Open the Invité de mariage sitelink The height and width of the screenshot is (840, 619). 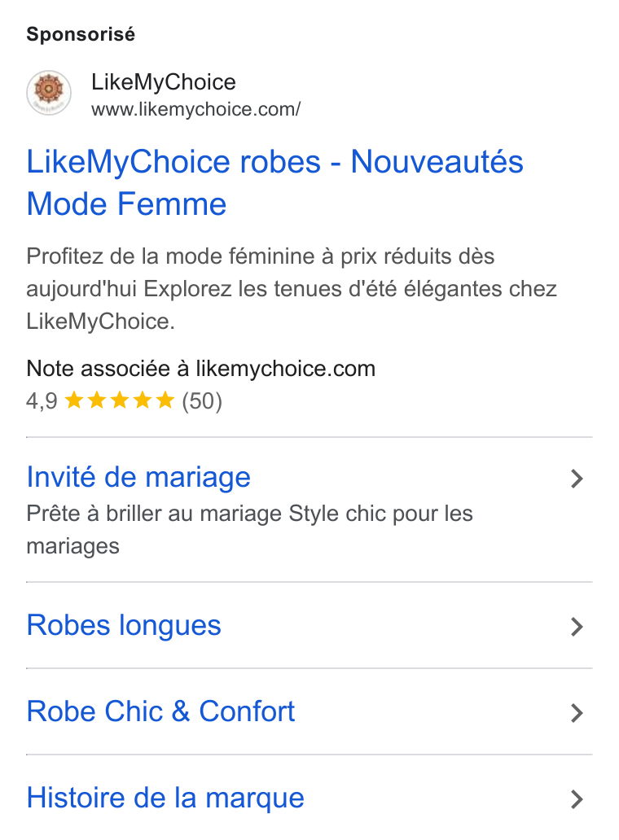[138, 477]
